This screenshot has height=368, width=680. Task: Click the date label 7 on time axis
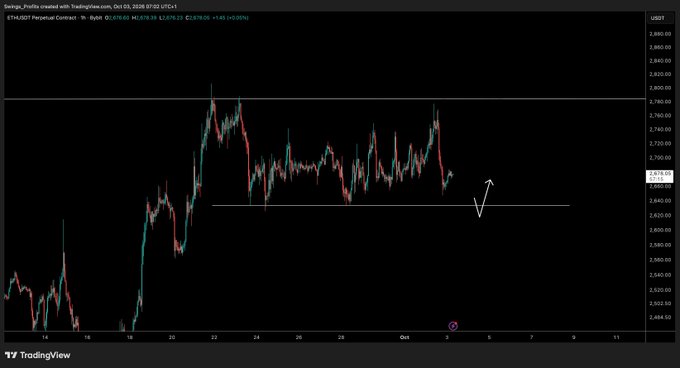click(x=532, y=337)
